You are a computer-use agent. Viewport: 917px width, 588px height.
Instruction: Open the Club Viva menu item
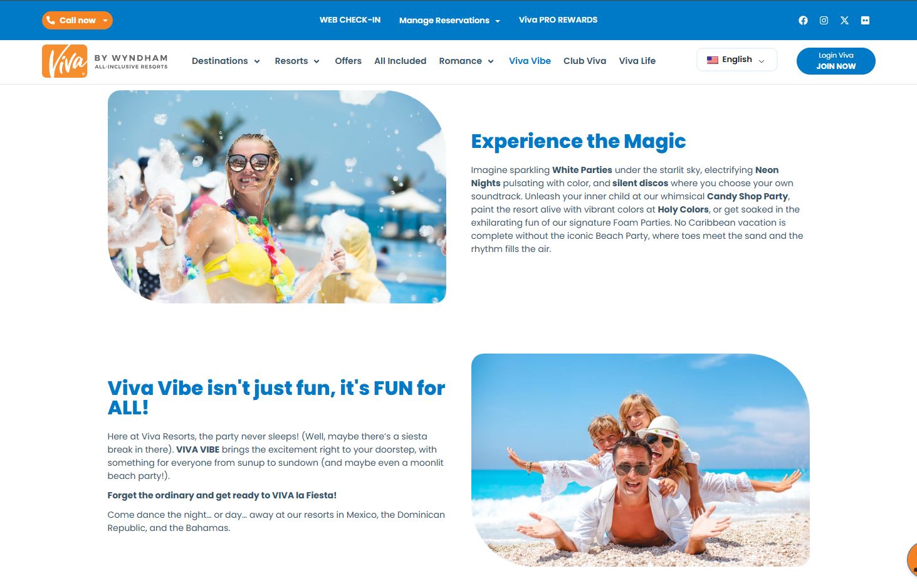coord(585,61)
